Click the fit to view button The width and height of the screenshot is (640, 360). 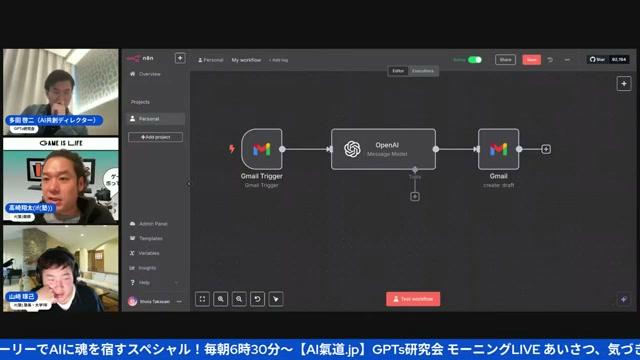202,299
